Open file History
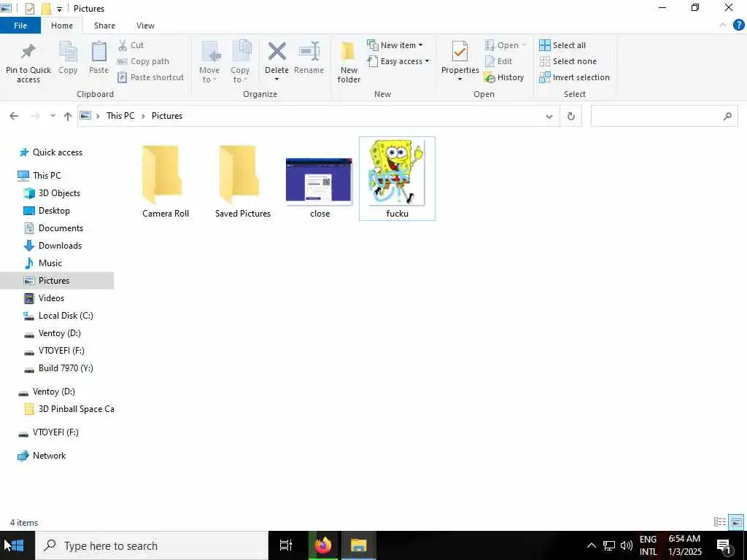 (503, 77)
